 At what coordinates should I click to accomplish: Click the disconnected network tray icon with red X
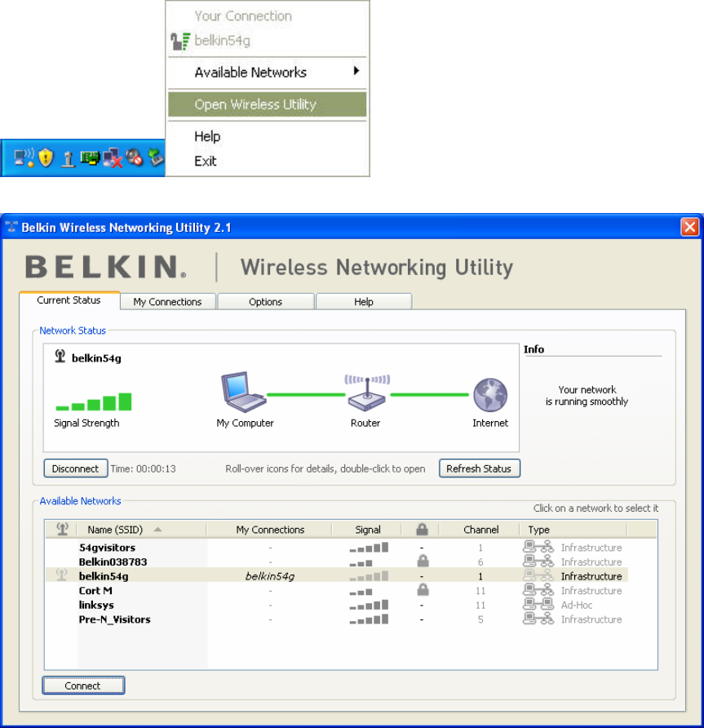pyautogui.click(x=113, y=158)
